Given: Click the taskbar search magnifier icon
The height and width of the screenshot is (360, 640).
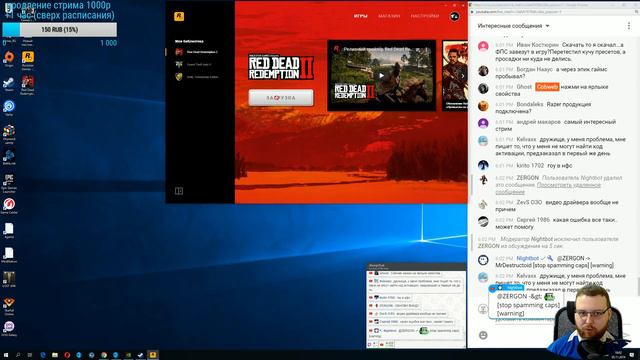Looking at the screenshot, I should 18,355.
